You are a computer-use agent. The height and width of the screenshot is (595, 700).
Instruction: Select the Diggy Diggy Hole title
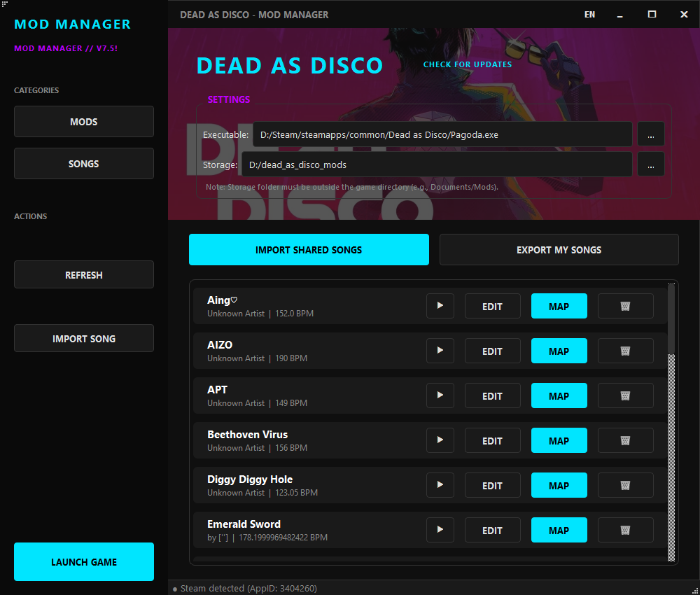[250, 479]
